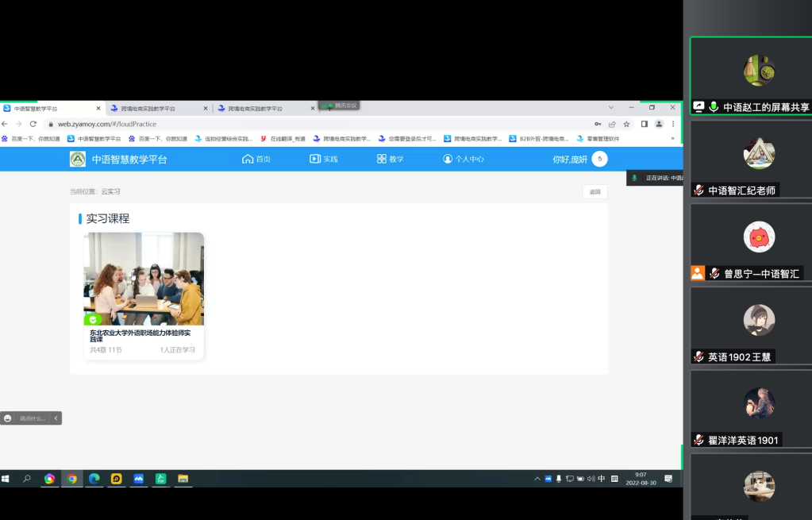Image resolution: width=812 pixels, height=520 pixels.
Task: Click the muted mic icon of 英语1902王慧
Action: pos(698,356)
